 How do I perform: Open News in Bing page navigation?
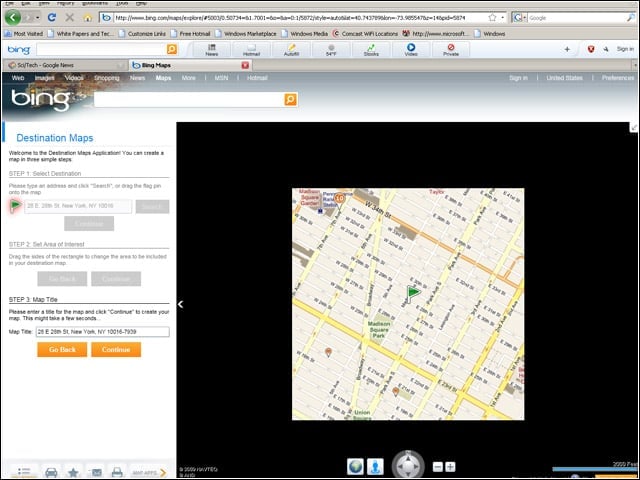138,78
